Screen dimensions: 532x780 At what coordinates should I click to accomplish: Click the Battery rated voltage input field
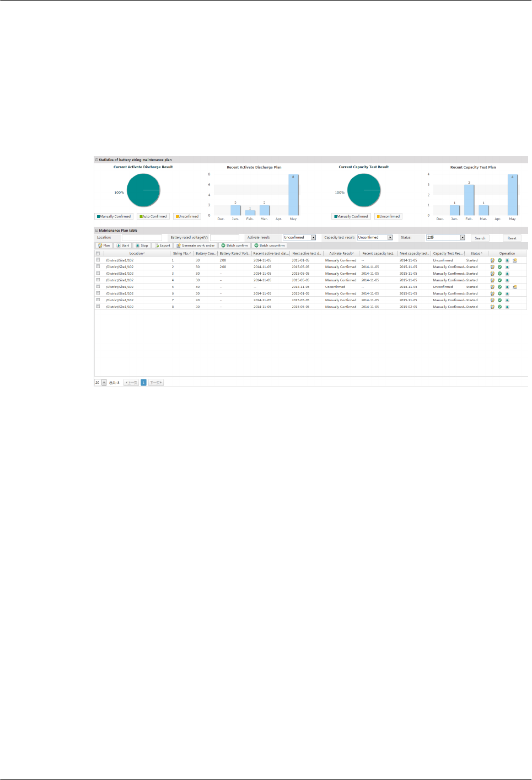point(224,238)
